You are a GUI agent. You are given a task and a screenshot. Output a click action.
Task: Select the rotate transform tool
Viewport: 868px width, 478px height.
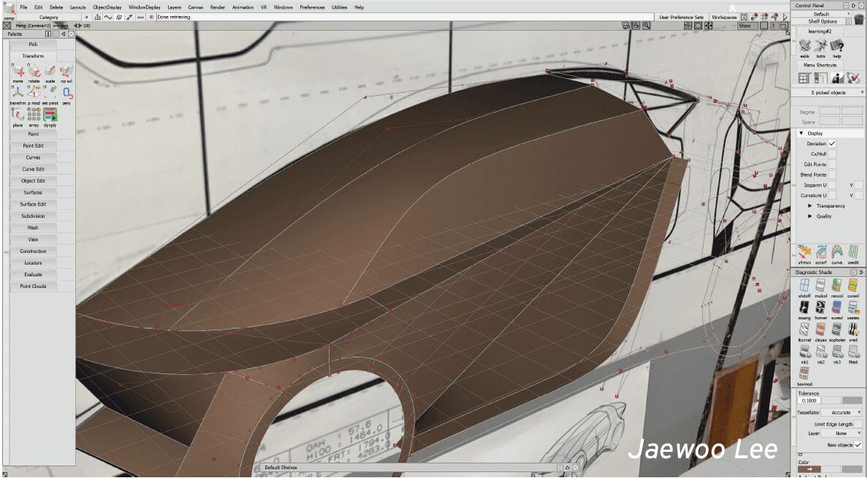(x=34, y=70)
